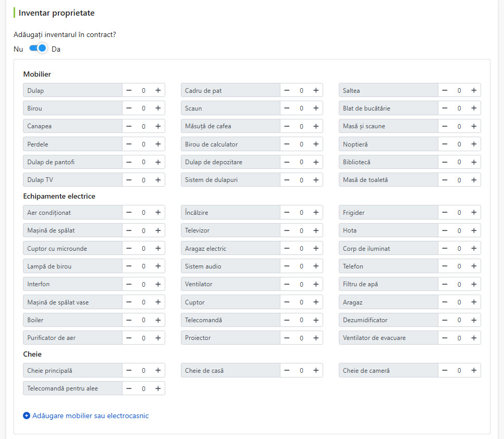
Task: Click minus icon for Aer condiționat
Action: (x=129, y=212)
